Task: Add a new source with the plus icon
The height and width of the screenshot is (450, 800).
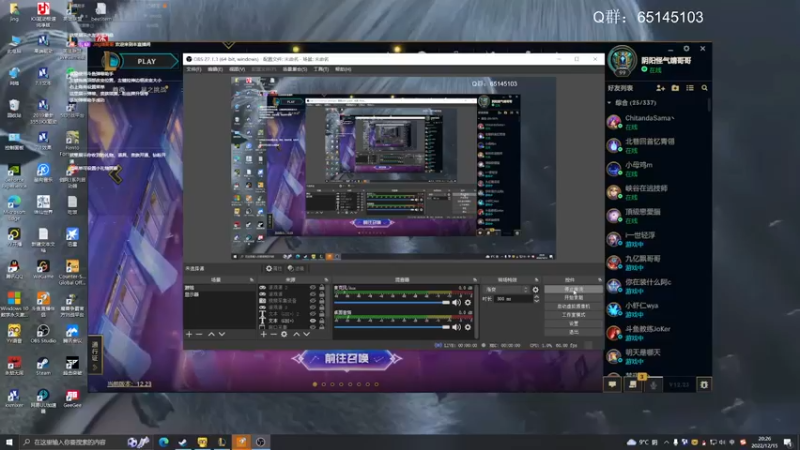Action: (263, 334)
